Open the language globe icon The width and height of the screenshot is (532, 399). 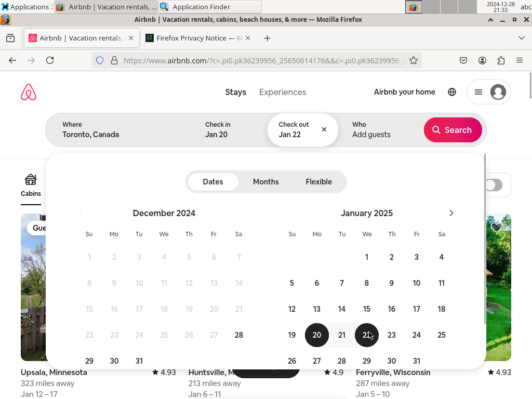(452, 92)
